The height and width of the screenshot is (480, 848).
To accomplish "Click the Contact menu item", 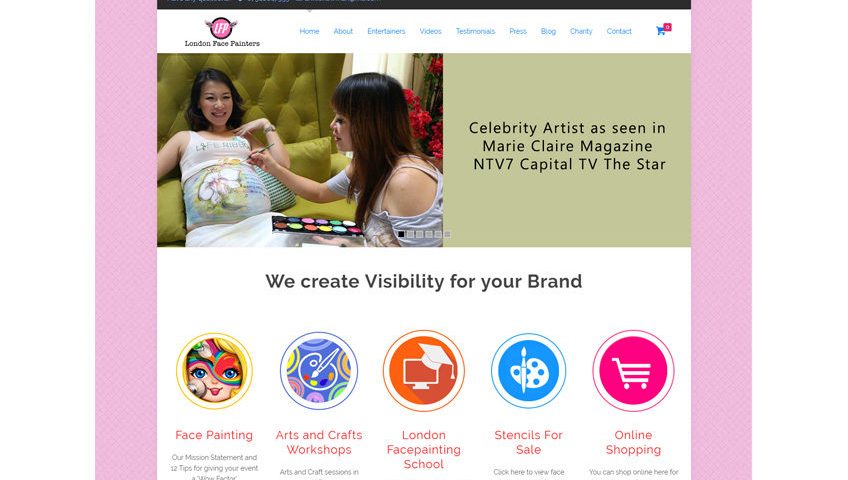I will [619, 31].
